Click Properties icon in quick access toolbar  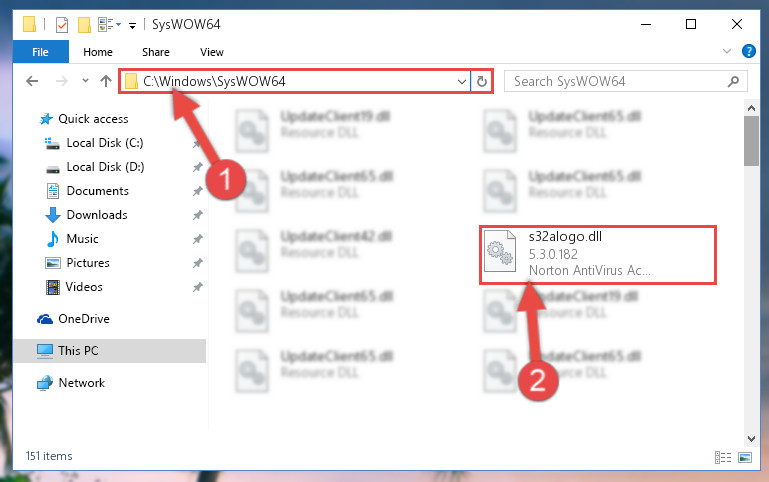click(x=62, y=25)
